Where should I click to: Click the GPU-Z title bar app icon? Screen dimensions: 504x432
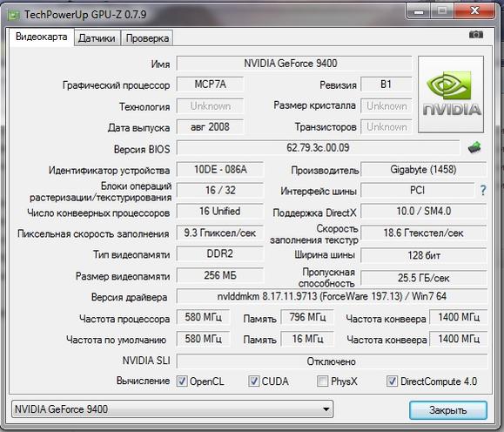pyautogui.click(x=14, y=15)
